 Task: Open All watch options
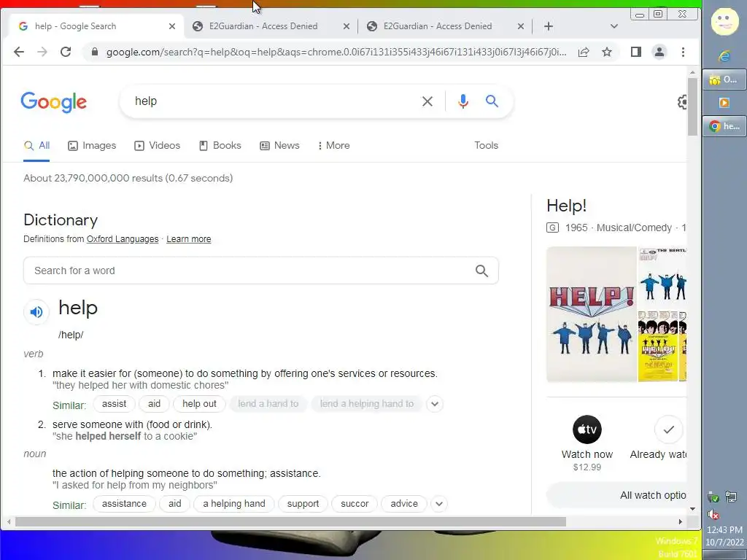click(617, 495)
